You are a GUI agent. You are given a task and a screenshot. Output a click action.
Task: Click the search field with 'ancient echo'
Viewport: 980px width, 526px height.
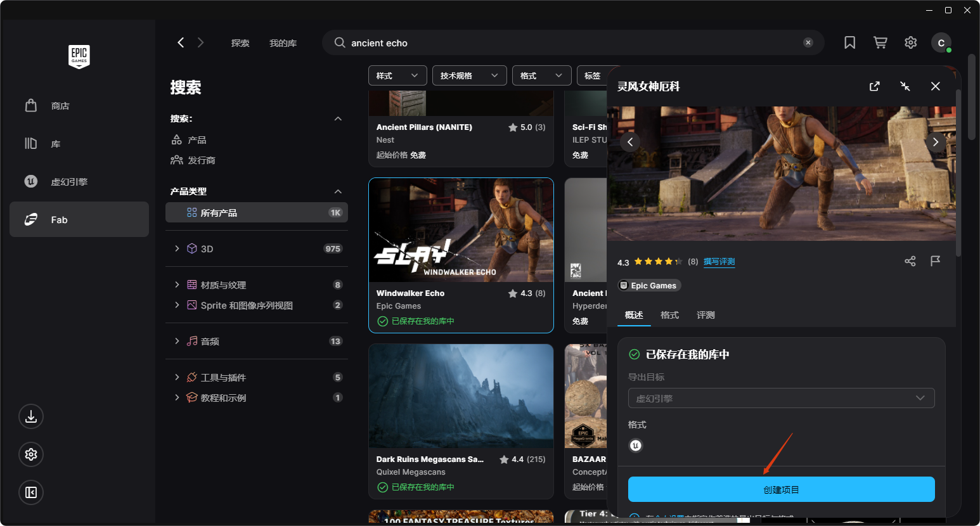[x=573, y=42]
